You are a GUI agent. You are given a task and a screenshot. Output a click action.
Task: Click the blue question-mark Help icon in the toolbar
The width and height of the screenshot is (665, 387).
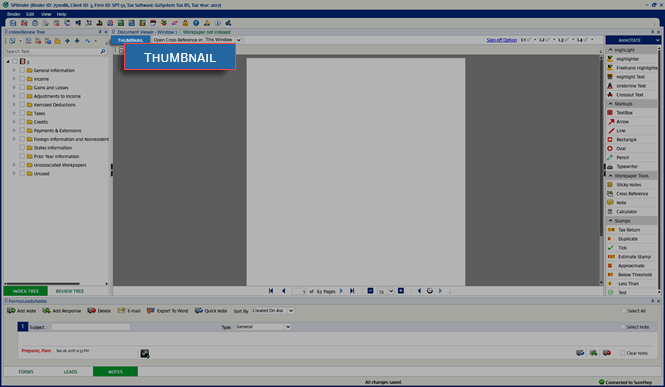(x=196, y=23)
